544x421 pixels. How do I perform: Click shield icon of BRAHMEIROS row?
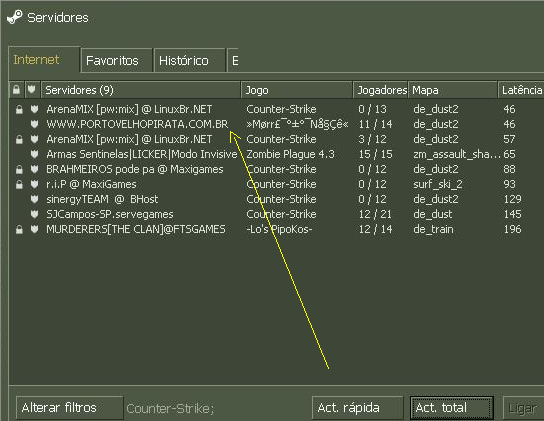click(34, 169)
